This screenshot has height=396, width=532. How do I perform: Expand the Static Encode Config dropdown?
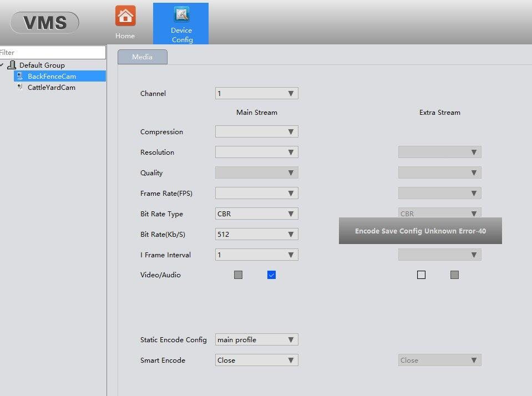[256, 339]
